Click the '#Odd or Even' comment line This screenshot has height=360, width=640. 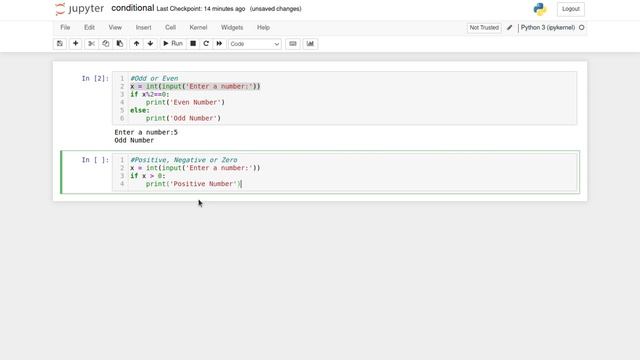(x=154, y=78)
